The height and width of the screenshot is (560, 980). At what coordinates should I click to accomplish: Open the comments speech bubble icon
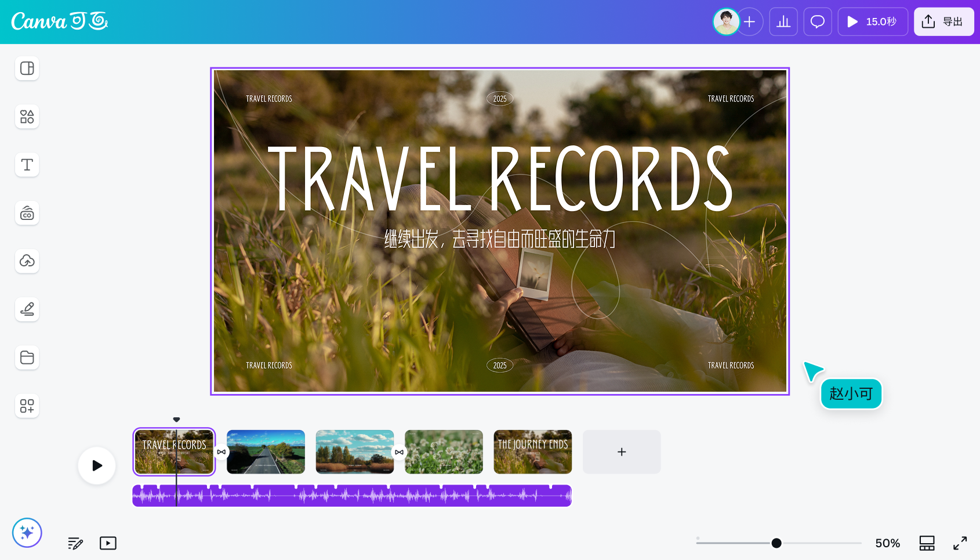(x=818, y=22)
